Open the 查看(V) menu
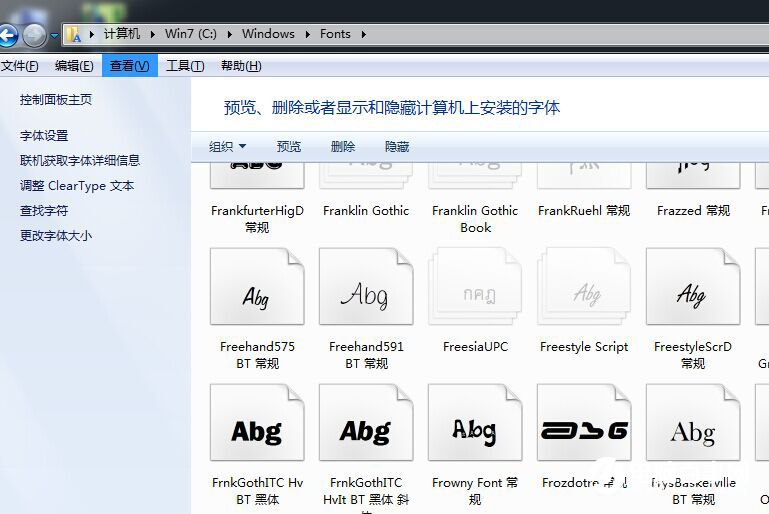Viewport: 769px width, 514px height. point(129,66)
